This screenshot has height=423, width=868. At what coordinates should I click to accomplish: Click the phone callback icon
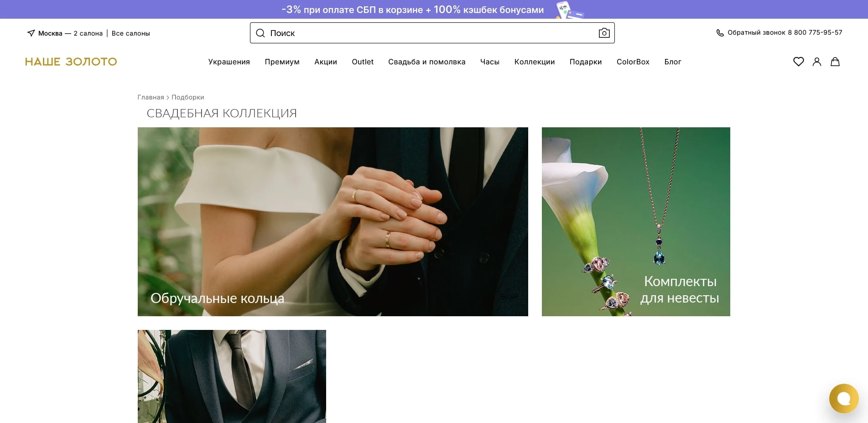(720, 33)
